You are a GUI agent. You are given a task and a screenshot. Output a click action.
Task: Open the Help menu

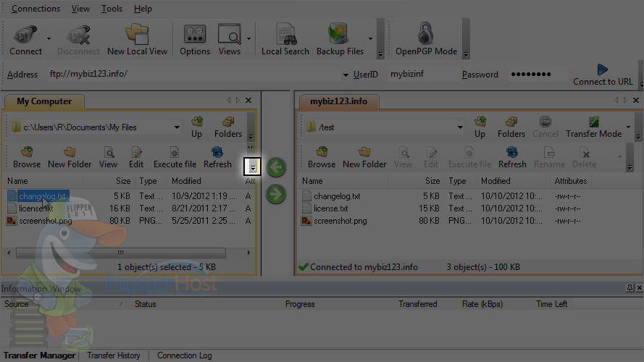click(143, 9)
